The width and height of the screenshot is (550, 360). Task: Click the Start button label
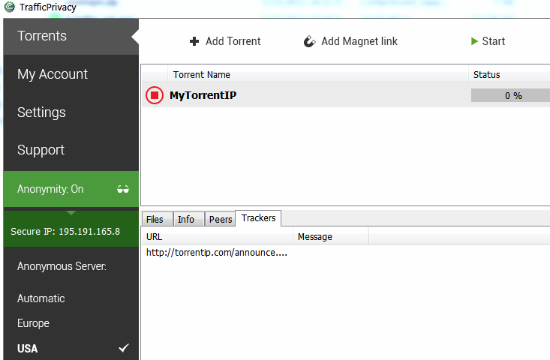click(494, 41)
